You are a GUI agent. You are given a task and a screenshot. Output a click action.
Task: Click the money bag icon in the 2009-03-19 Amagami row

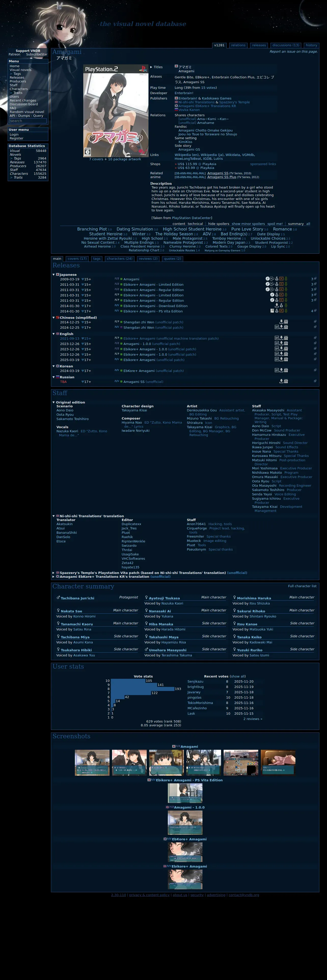(277, 279)
